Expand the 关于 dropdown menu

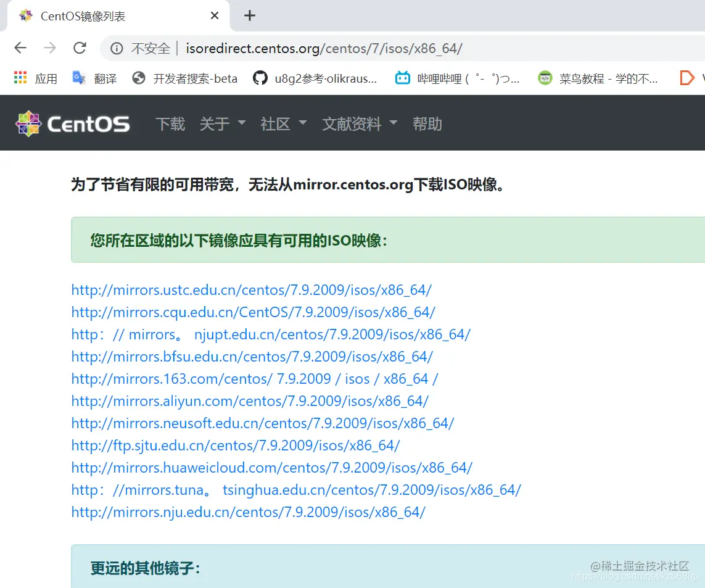(223, 124)
